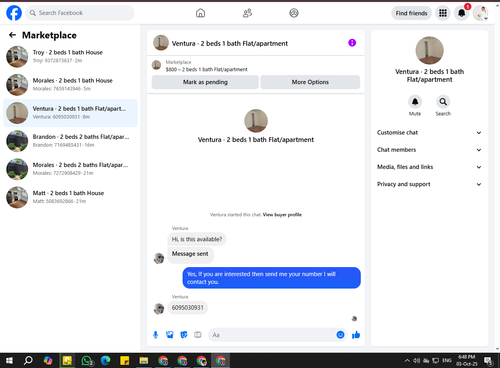This screenshot has height=368, width=500.
Task: Open Microsoft Edge from the taskbar
Action: point(106,361)
